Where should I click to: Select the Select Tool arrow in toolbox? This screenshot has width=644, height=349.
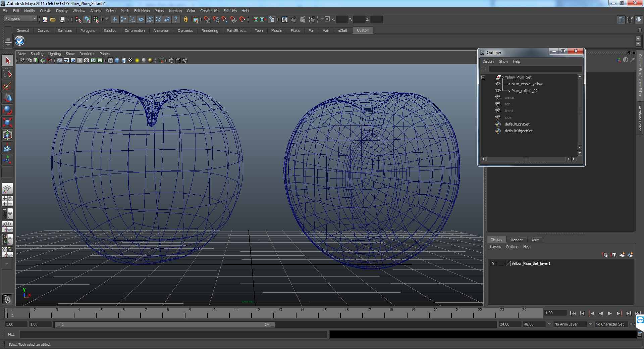click(x=7, y=61)
